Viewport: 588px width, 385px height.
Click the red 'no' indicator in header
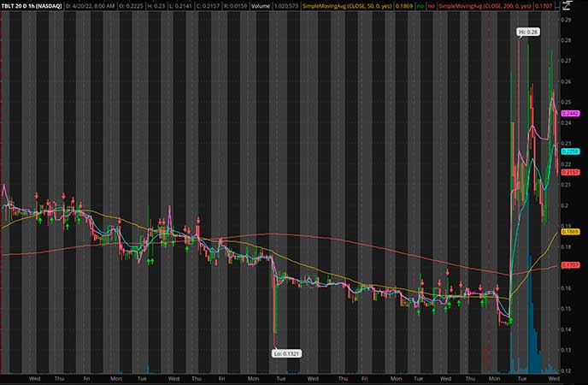click(x=431, y=4)
